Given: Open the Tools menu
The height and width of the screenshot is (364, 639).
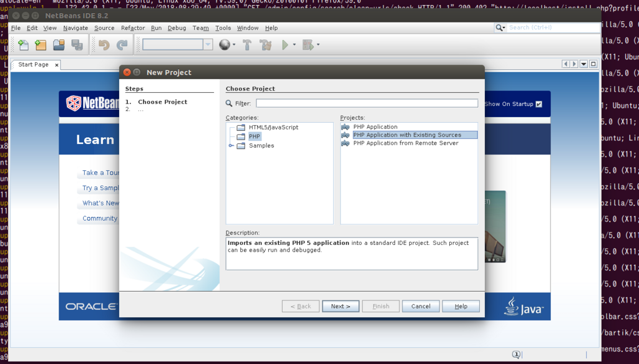Looking at the screenshot, I should click(x=223, y=28).
